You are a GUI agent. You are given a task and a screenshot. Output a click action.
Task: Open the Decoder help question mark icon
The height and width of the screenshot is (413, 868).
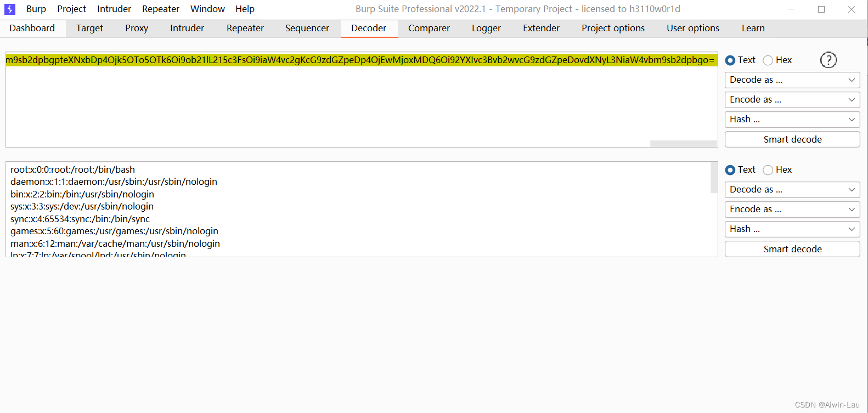click(828, 60)
